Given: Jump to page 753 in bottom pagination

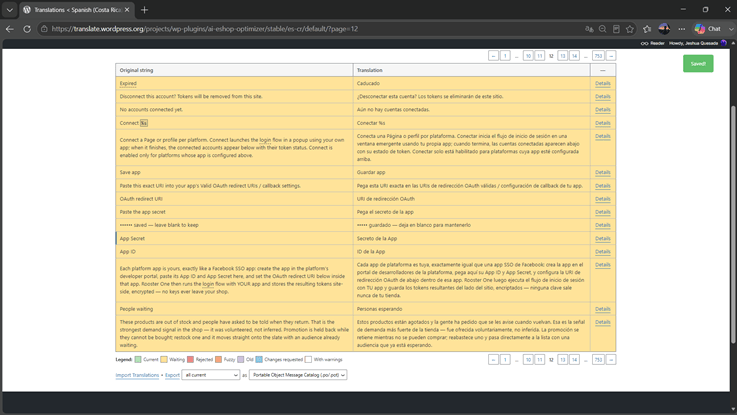Looking at the screenshot, I should point(598,360).
